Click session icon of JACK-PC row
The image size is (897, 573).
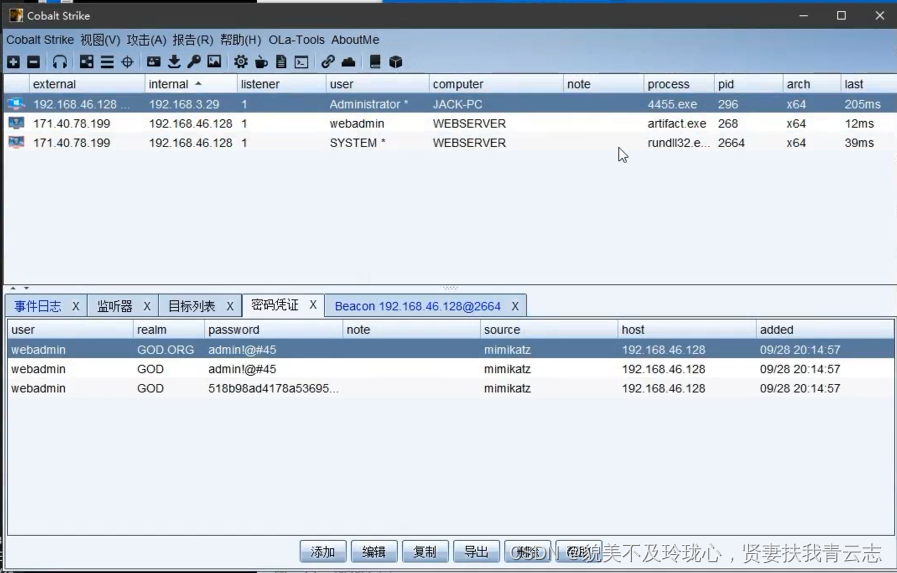click(x=16, y=104)
